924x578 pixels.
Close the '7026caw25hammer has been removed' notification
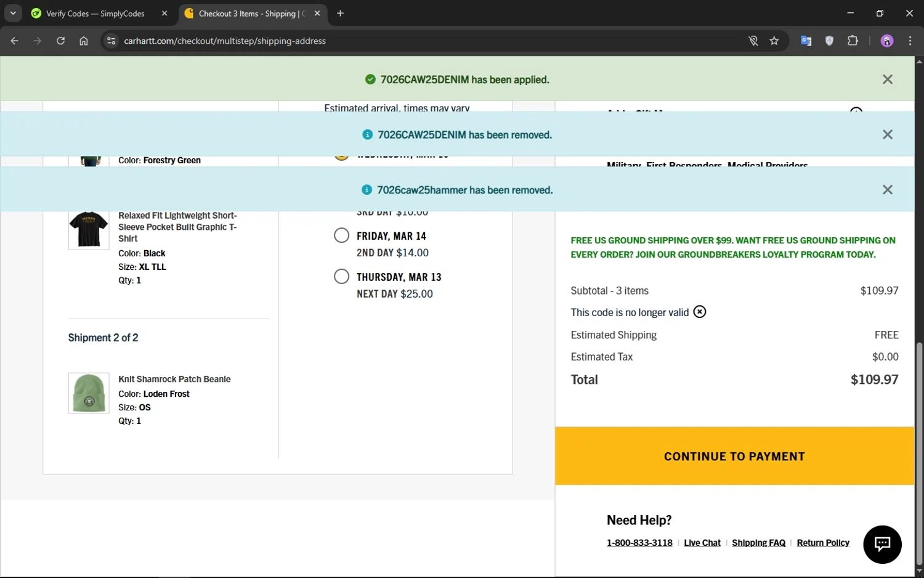pos(887,190)
